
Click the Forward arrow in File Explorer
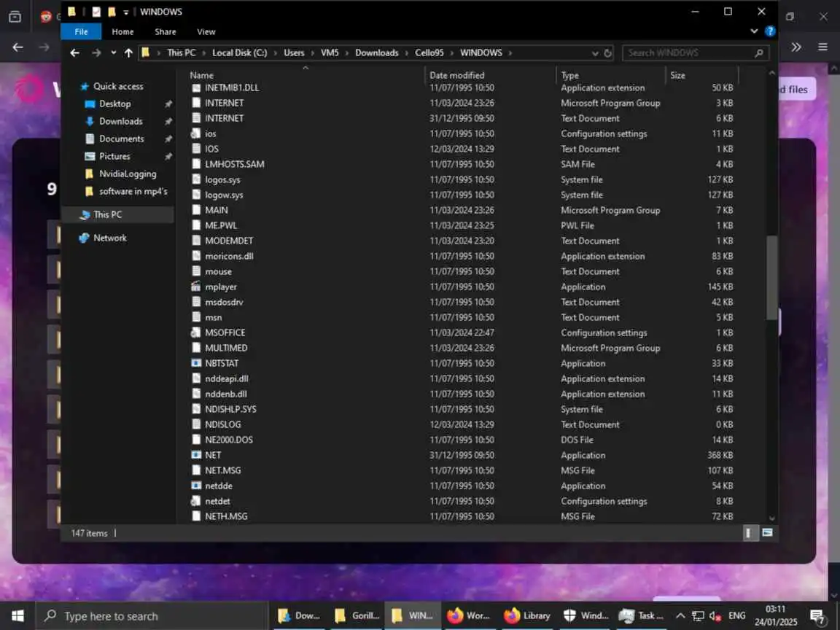(96, 53)
